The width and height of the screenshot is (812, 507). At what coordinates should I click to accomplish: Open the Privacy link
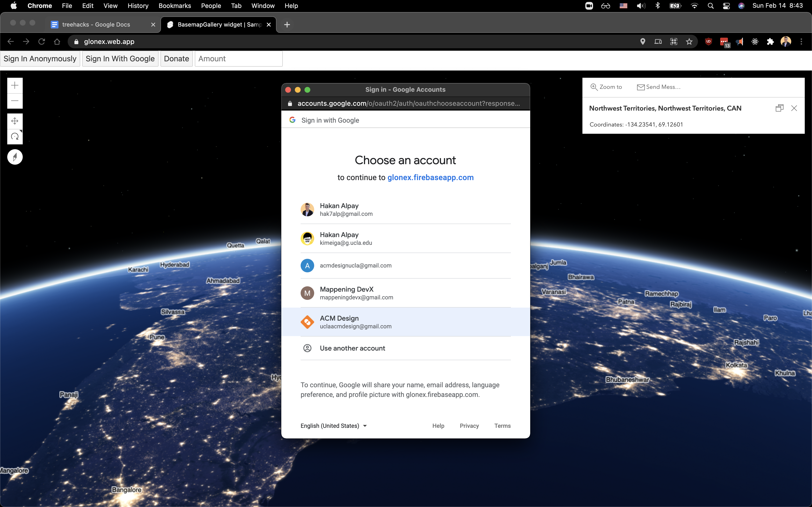click(x=469, y=426)
